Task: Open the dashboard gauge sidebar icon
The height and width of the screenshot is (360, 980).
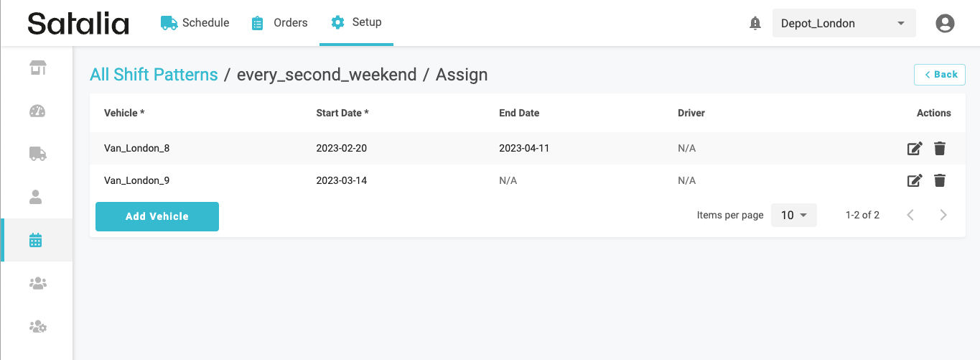Action: (37, 111)
